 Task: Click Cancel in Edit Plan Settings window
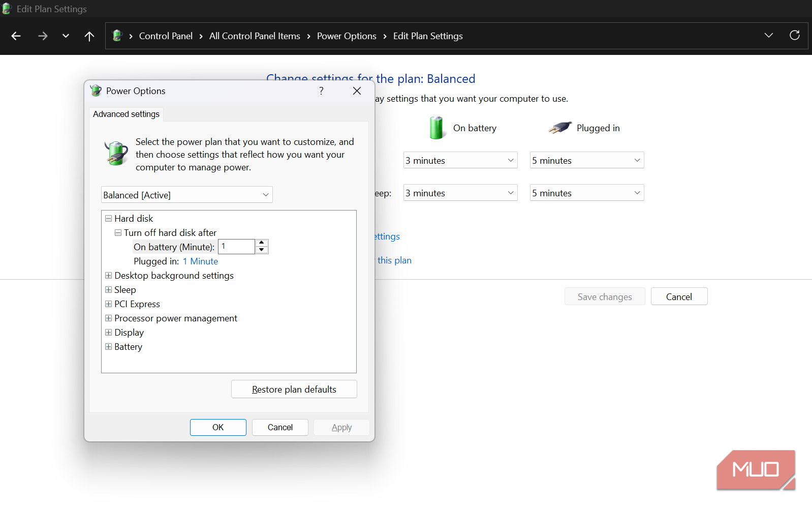pyautogui.click(x=679, y=296)
